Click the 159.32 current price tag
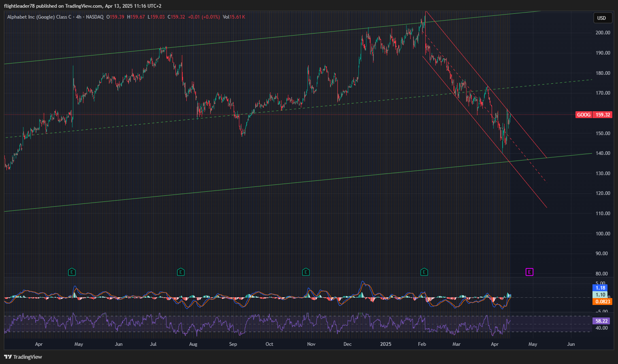 pos(602,115)
